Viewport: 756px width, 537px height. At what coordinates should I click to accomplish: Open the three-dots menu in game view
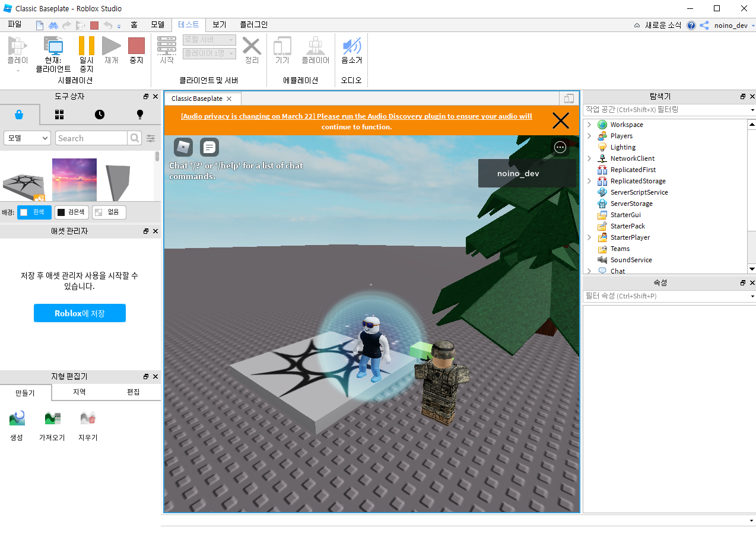[560, 147]
